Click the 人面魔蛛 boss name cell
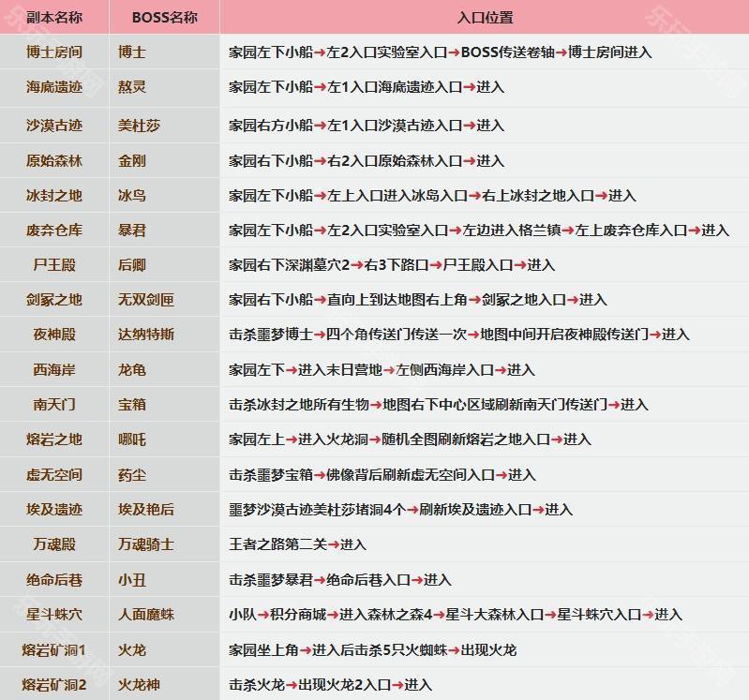The width and height of the screenshot is (749, 700). click(x=145, y=615)
